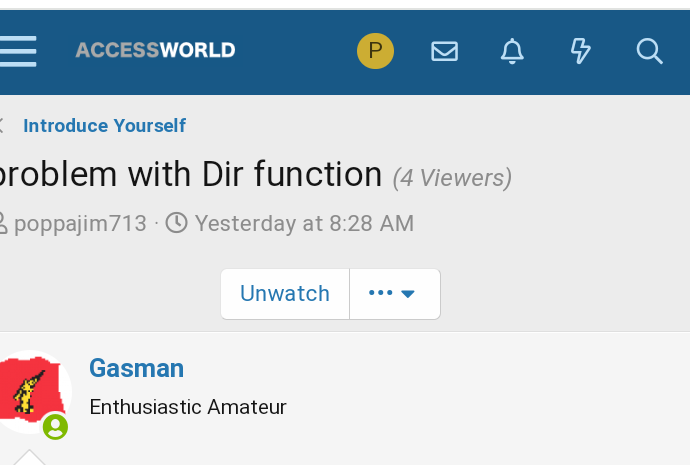Open the hamburger navigation menu

pyautogui.click(x=18, y=51)
